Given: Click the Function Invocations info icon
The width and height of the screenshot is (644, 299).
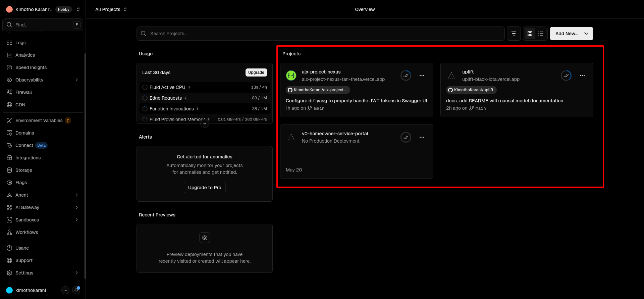Looking at the screenshot, I should tap(198, 109).
